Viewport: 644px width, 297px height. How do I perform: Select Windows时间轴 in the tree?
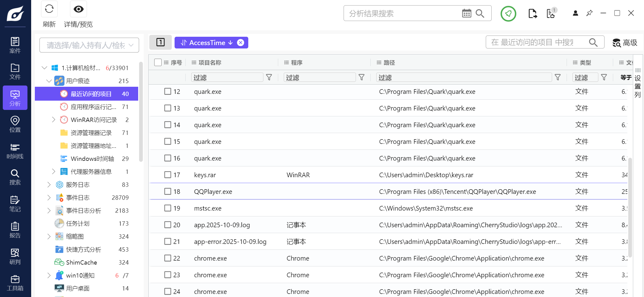point(92,159)
